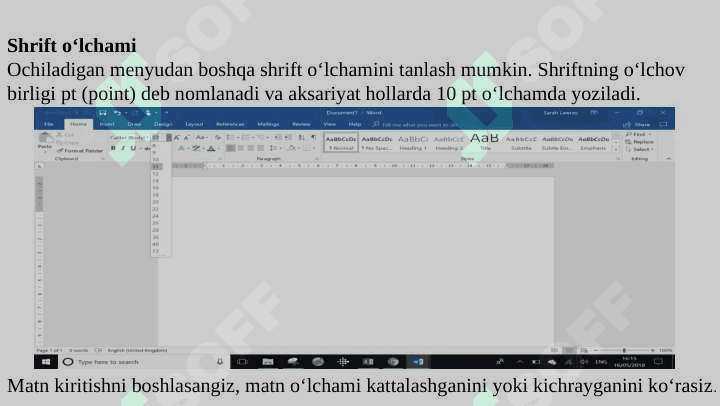Click the Word icon on the taskbar
The image size is (720, 406).
pos(418,362)
